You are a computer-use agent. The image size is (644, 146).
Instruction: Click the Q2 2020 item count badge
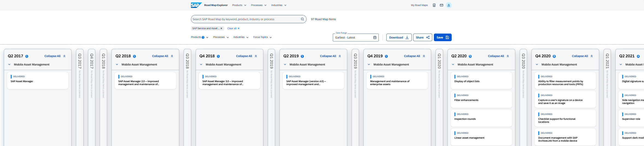point(470,56)
